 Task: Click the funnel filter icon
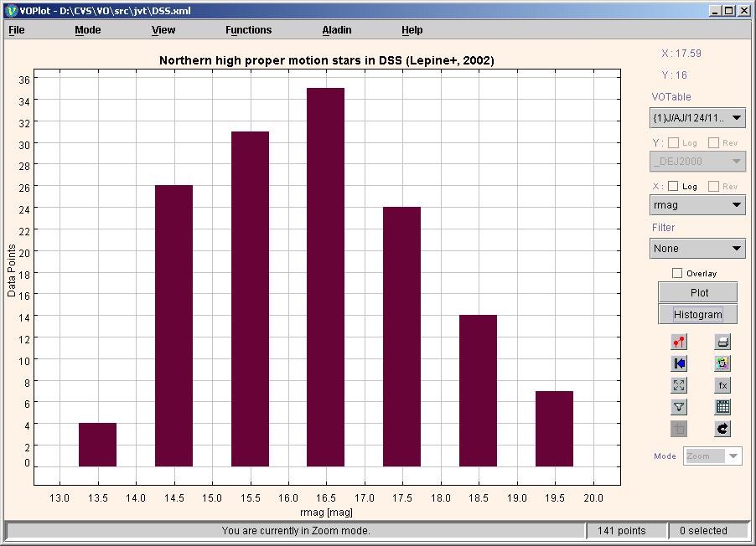[x=679, y=407]
